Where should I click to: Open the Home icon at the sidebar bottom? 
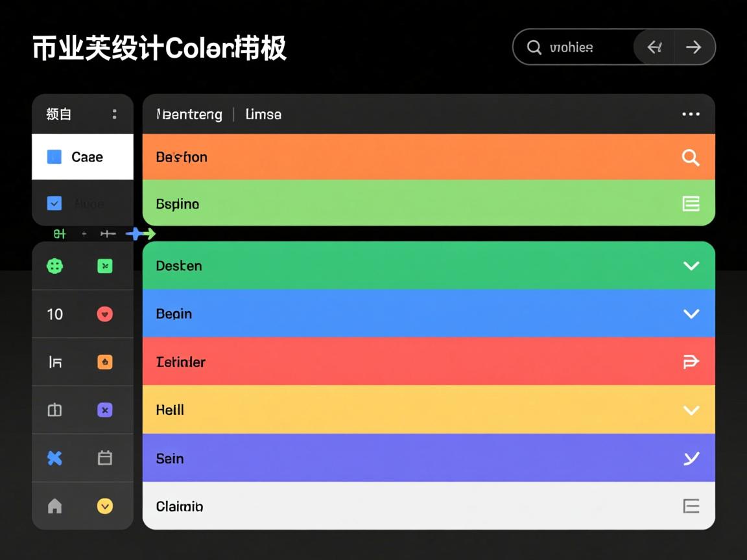(x=54, y=506)
